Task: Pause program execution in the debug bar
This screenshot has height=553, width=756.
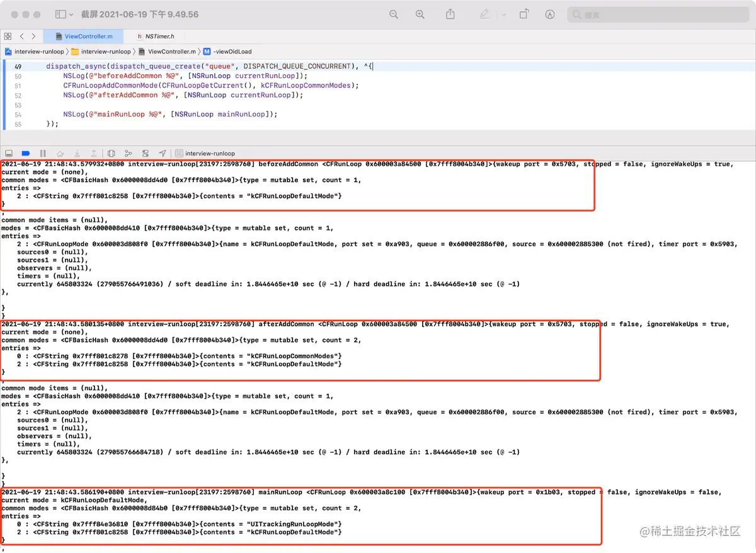Action: click(43, 153)
